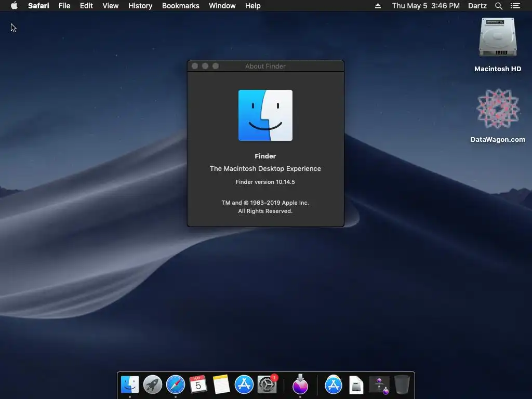Image resolution: width=532 pixels, height=399 pixels.
Task: Click the About Finder zoom button
Action: [x=216, y=66]
